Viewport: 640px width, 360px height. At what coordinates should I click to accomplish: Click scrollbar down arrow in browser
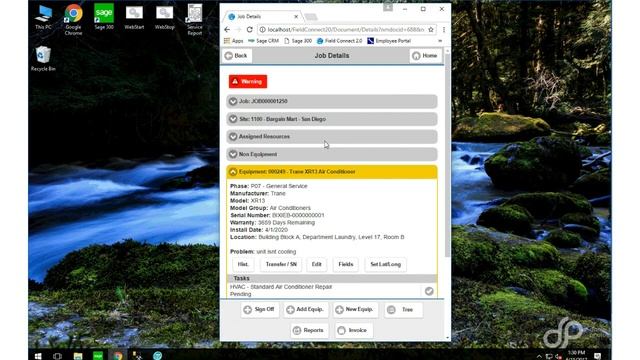point(447,338)
